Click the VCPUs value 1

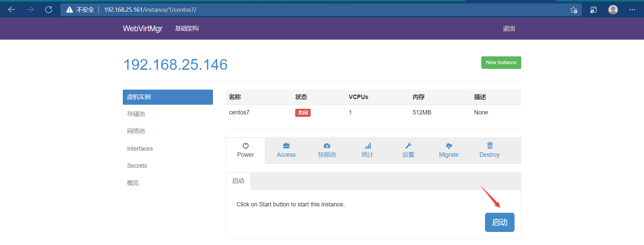pos(351,112)
